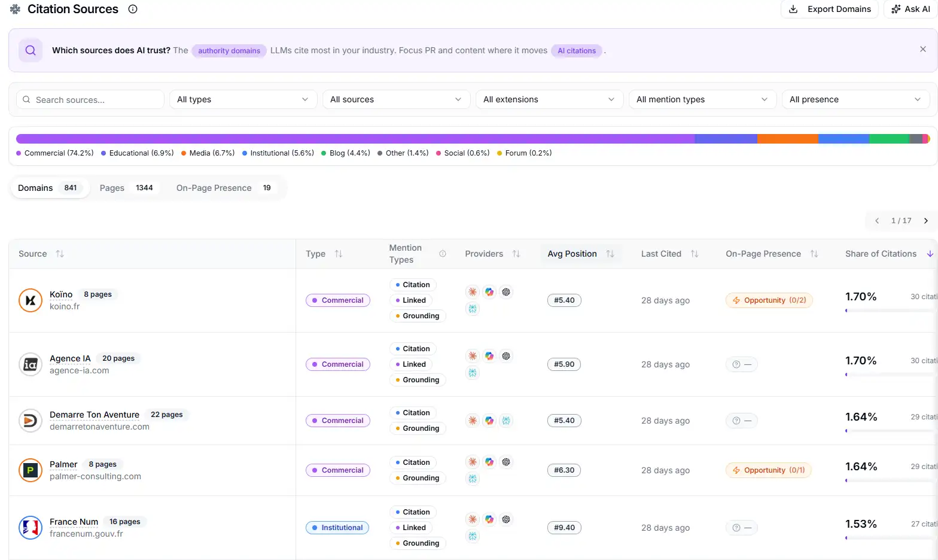Sort table by Type column
Viewport: 938px width, 560px height.
(x=339, y=254)
